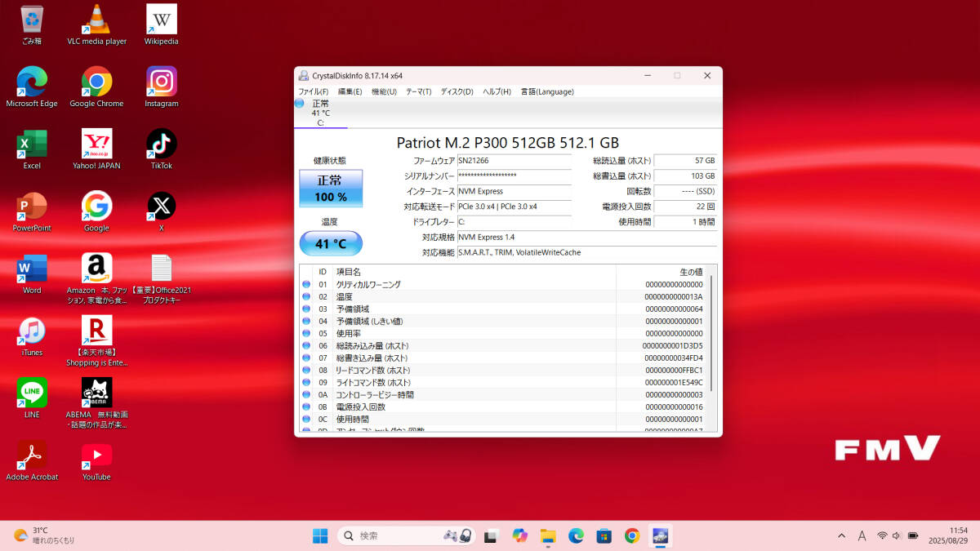Open the Windows Start menu

point(319,535)
